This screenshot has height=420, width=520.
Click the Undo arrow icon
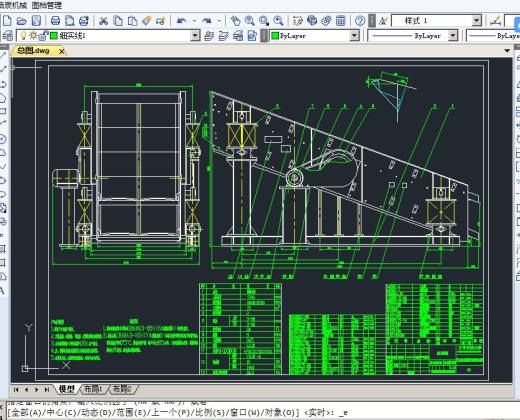182,21
